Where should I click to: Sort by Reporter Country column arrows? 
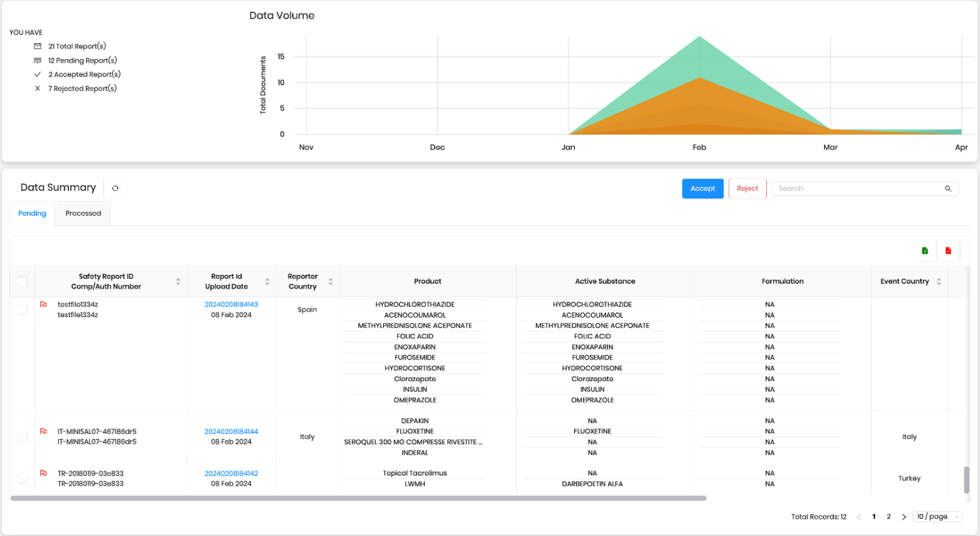point(331,281)
